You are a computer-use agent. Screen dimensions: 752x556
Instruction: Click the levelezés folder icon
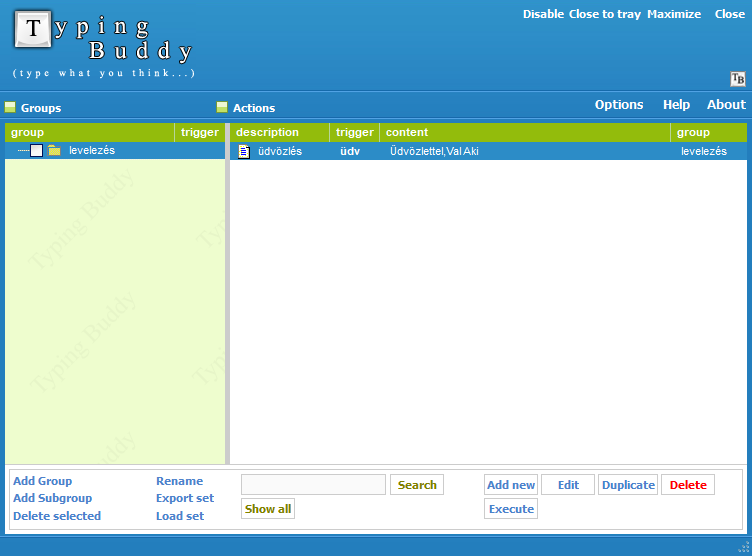click(x=55, y=151)
